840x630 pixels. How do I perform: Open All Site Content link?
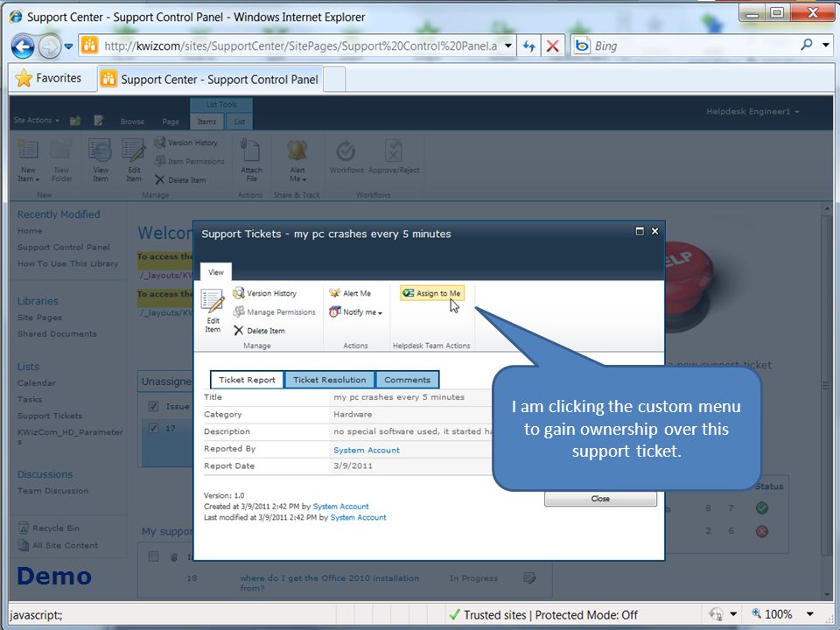pyautogui.click(x=59, y=545)
